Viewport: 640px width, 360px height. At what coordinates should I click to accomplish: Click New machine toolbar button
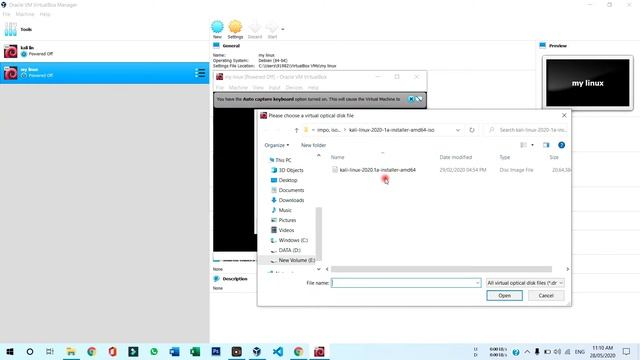point(217,29)
